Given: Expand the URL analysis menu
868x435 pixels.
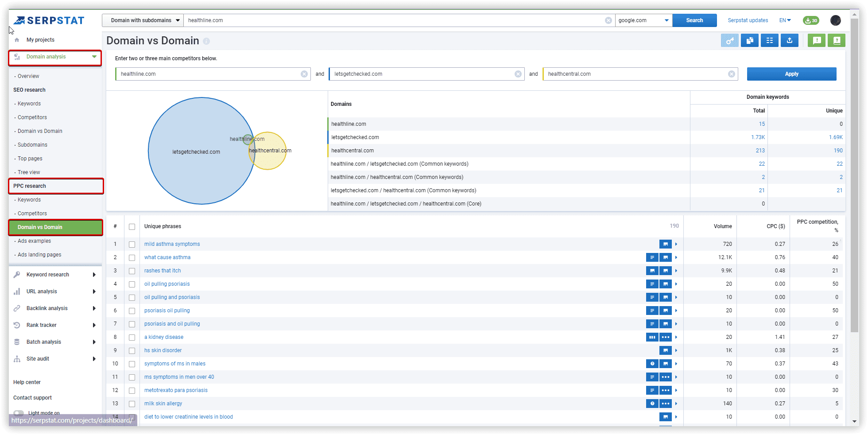Looking at the screenshot, I should pos(94,291).
